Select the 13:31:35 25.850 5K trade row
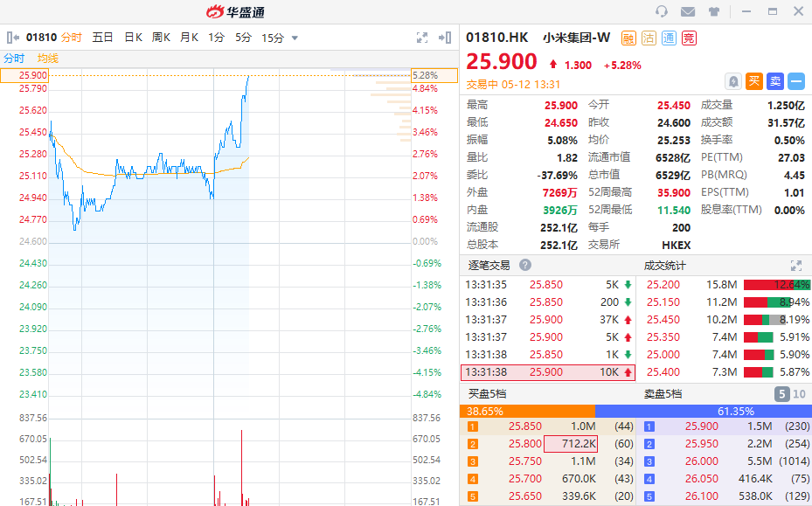This screenshot has height=506, width=812. (x=548, y=285)
